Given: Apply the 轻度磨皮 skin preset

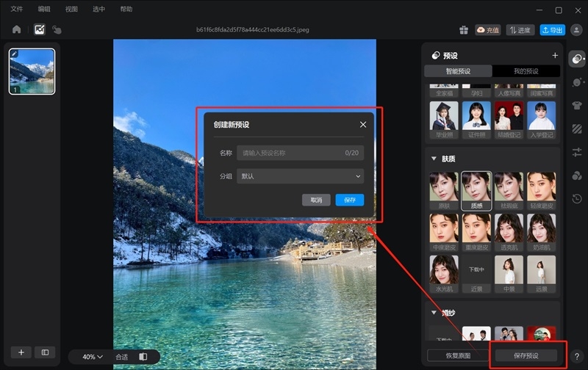Looking at the screenshot, I should [x=542, y=191].
